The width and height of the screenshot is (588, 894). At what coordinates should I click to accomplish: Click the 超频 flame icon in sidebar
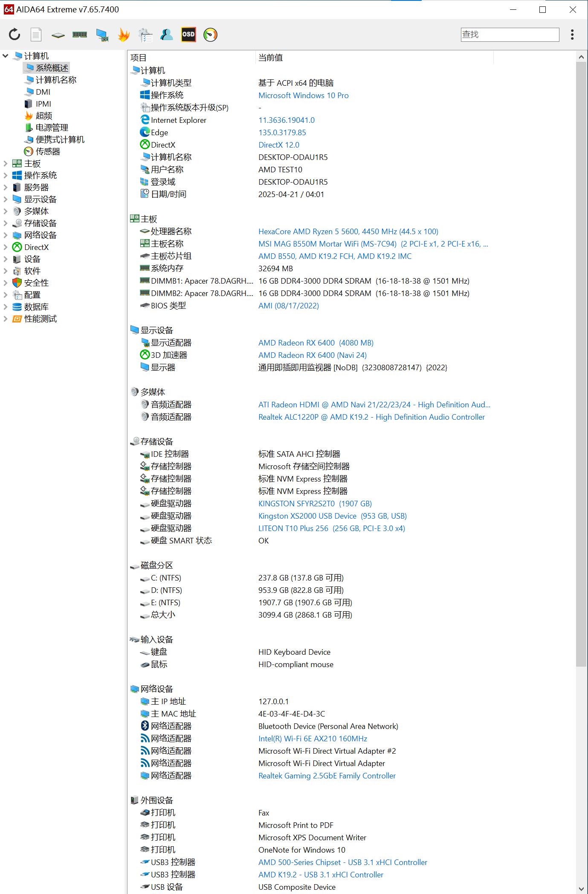(x=29, y=116)
